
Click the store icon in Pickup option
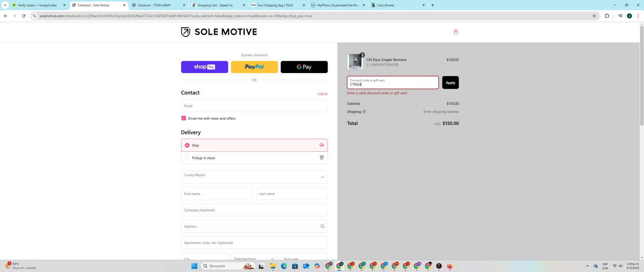[x=322, y=158]
